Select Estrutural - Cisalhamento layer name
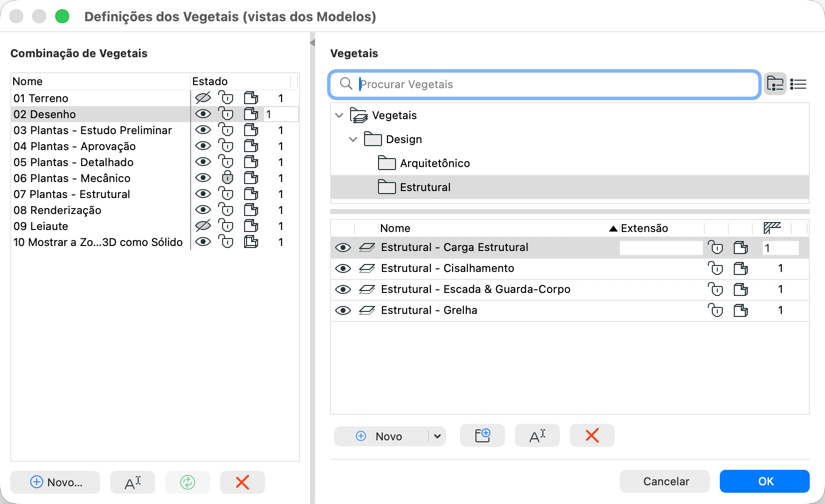 (447, 268)
